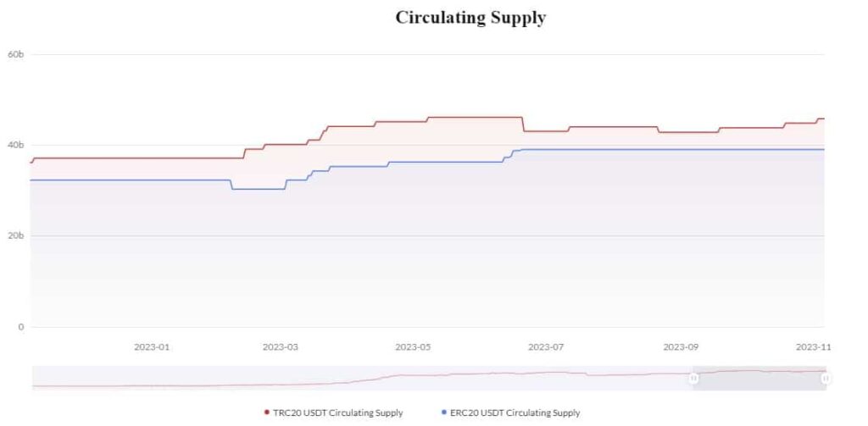Click the 2023-11 date axis label

click(x=811, y=346)
